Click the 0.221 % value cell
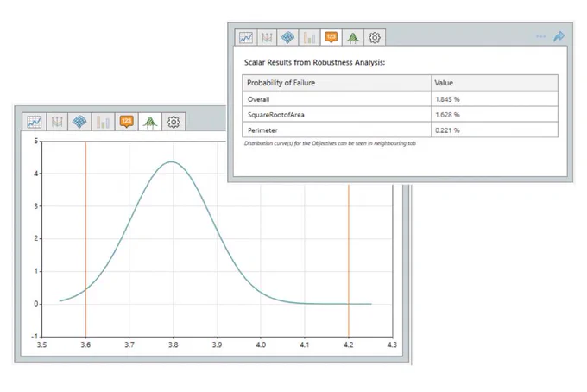The width and height of the screenshot is (587, 392). (x=495, y=130)
